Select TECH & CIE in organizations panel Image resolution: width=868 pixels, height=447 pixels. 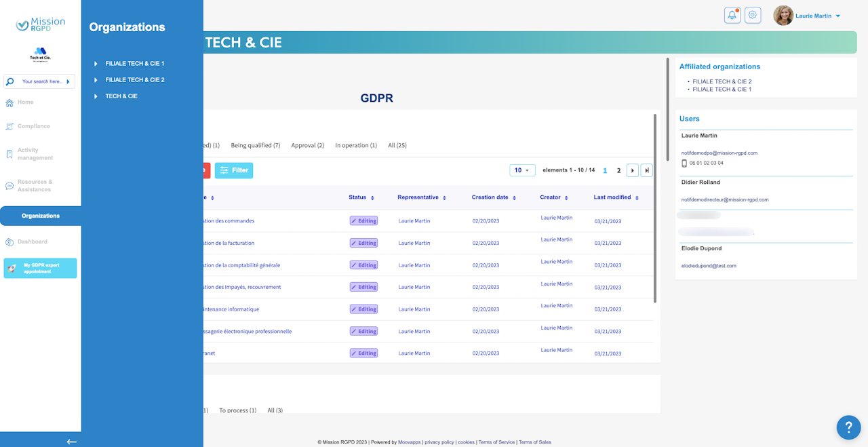(121, 96)
